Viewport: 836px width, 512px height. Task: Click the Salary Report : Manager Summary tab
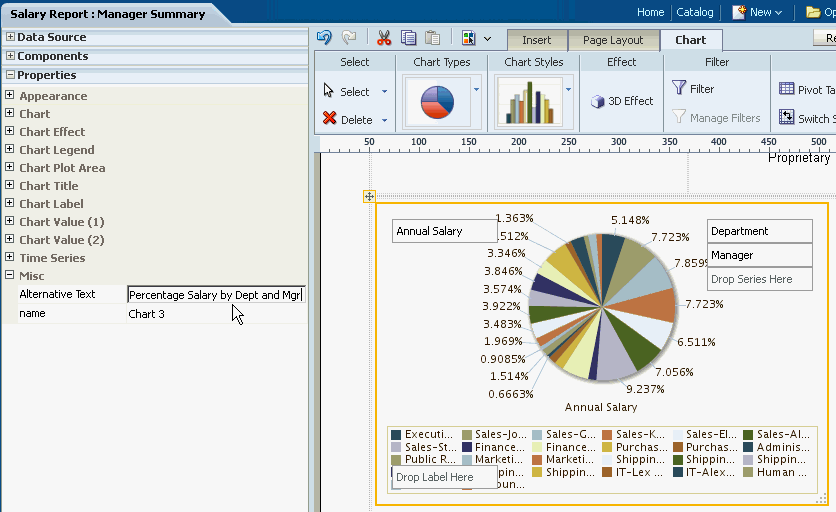[108, 14]
